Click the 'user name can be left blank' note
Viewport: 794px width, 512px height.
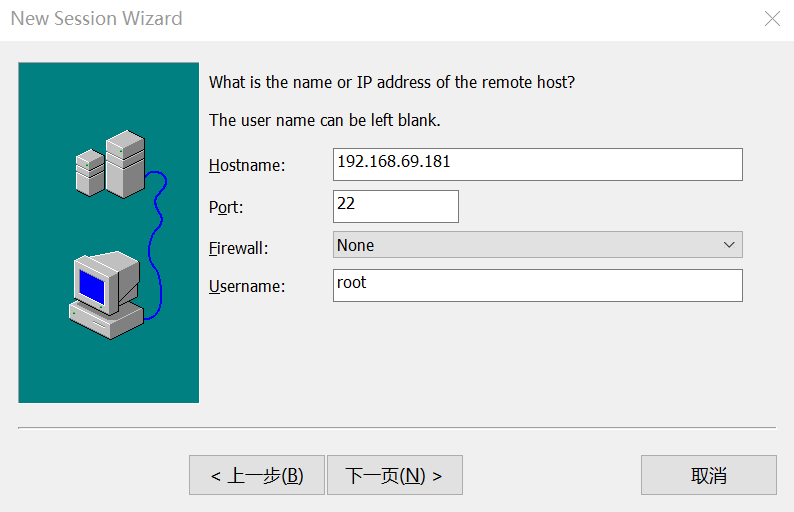(324, 120)
